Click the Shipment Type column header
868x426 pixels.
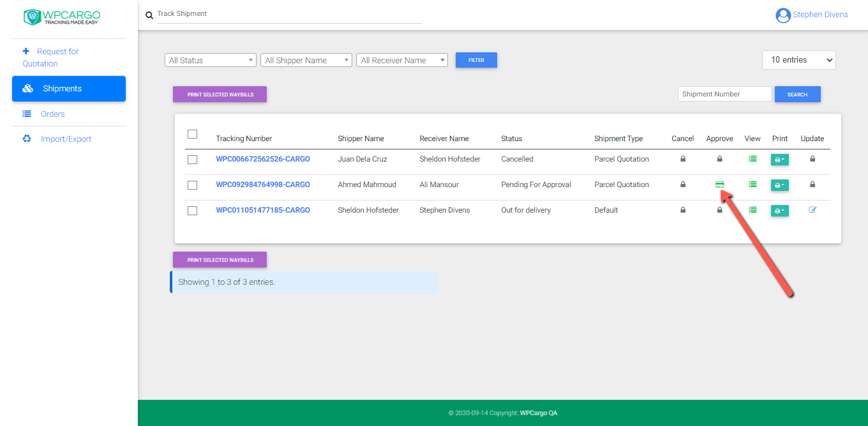click(618, 139)
